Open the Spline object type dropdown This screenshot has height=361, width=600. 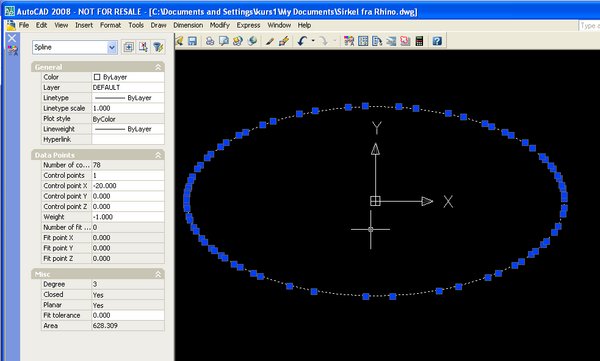[112, 47]
